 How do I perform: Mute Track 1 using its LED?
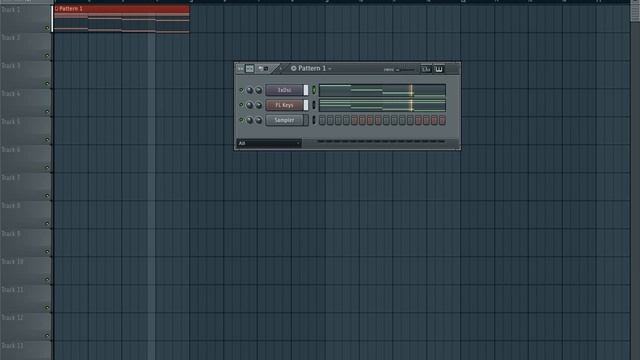coord(47,28)
